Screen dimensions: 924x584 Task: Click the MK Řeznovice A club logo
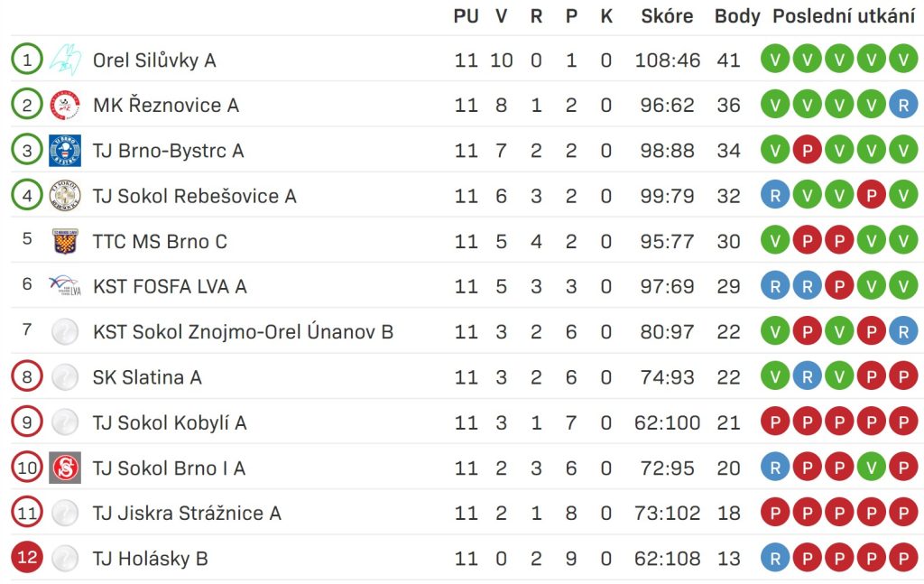(65, 106)
